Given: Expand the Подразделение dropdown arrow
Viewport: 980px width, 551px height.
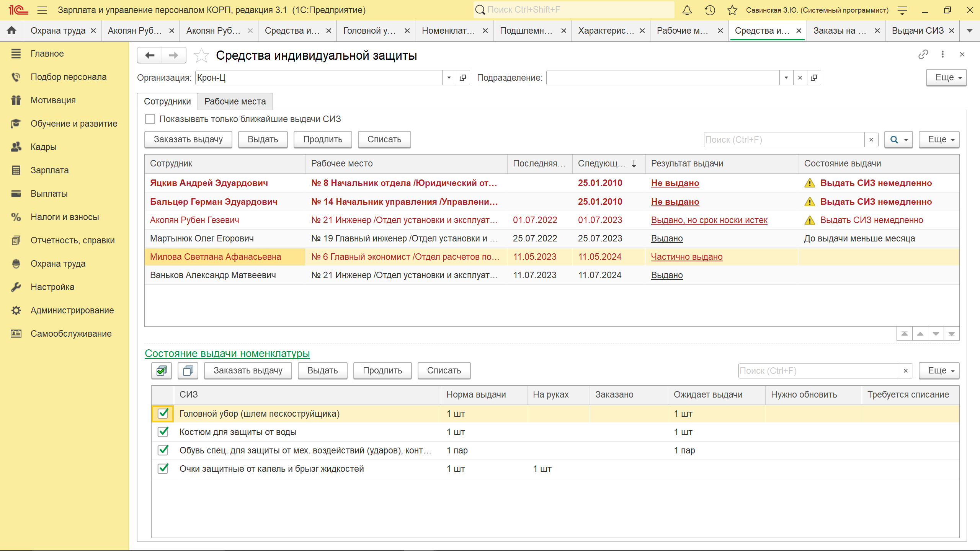Looking at the screenshot, I should pyautogui.click(x=786, y=78).
